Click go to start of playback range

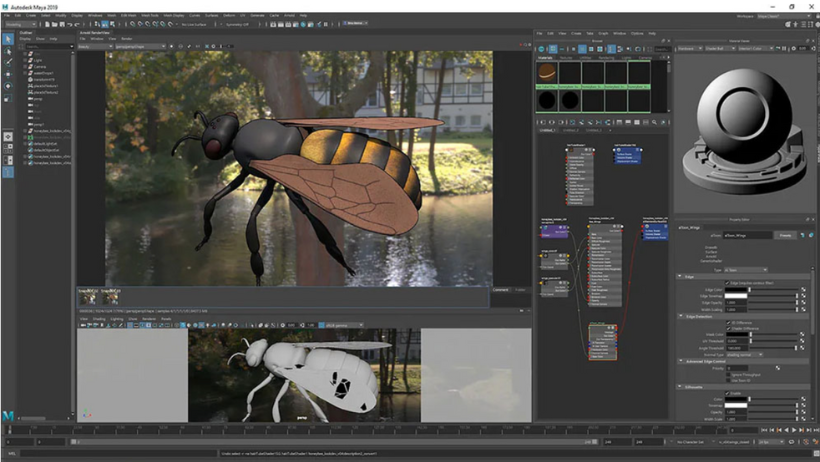click(765, 430)
